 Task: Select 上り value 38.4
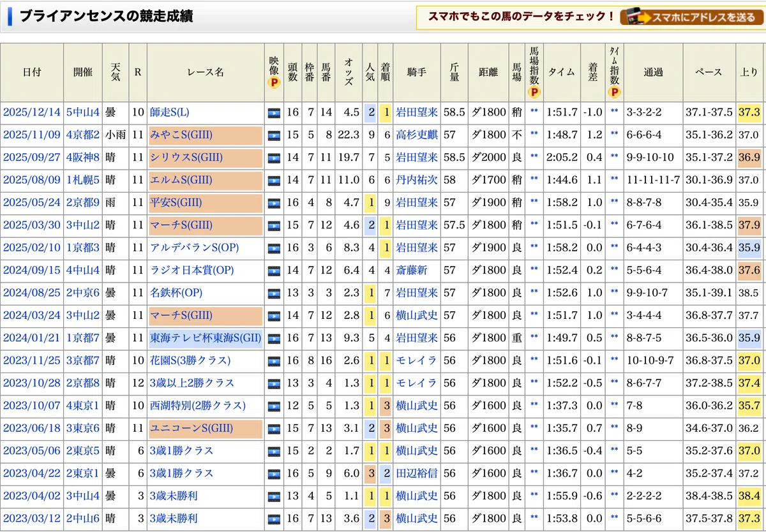click(x=749, y=496)
